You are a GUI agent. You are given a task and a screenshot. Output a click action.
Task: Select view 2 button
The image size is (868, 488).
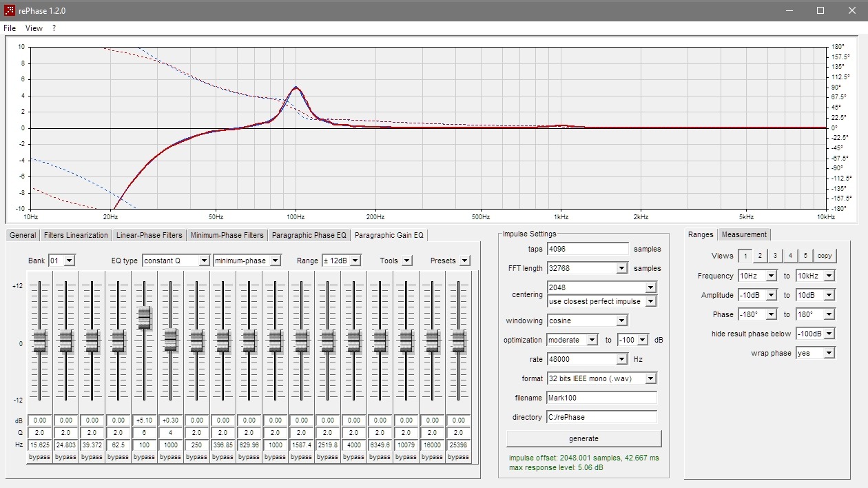[760, 256]
